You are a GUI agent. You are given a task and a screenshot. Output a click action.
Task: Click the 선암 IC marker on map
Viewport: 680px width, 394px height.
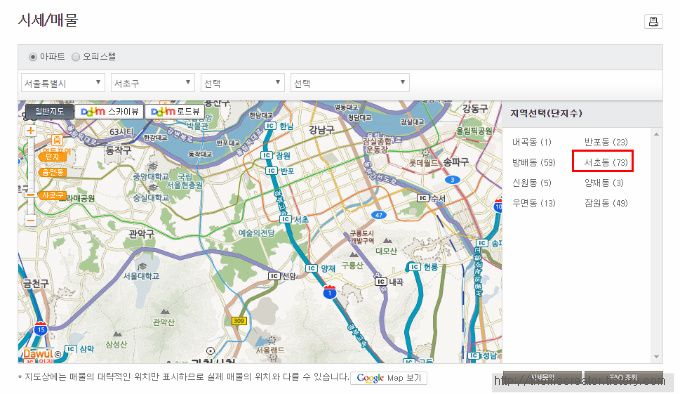282,276
